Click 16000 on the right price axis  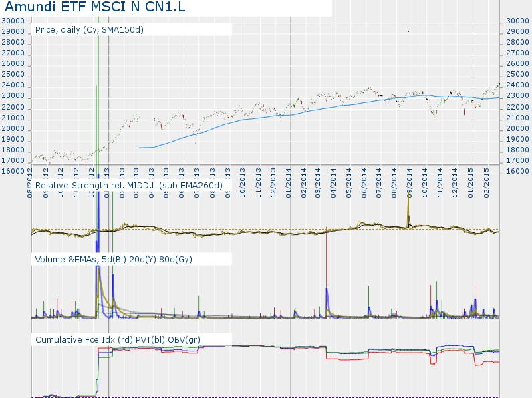pyautogui.click(x=517, y=171)
